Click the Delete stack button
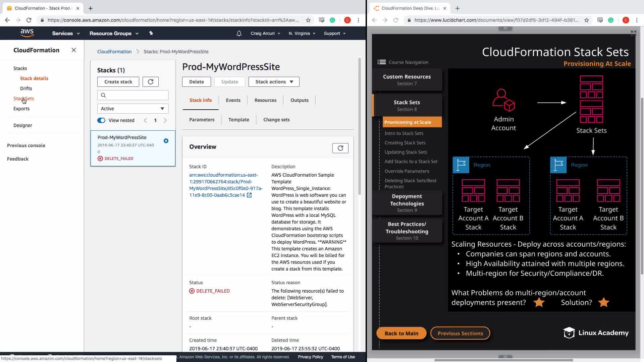Screen dimensions: 644x362 tap(196, 82)
